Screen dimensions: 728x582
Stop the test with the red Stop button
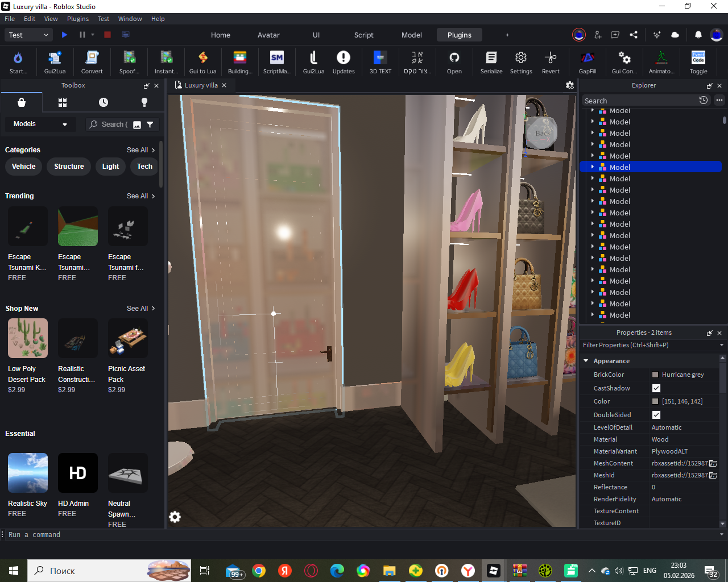107,35
